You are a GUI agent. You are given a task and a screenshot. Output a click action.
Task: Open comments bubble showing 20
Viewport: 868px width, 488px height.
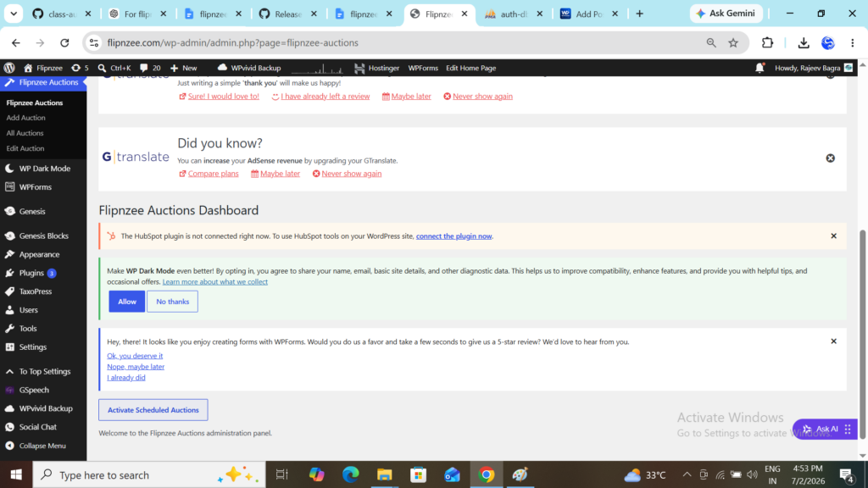150,68
